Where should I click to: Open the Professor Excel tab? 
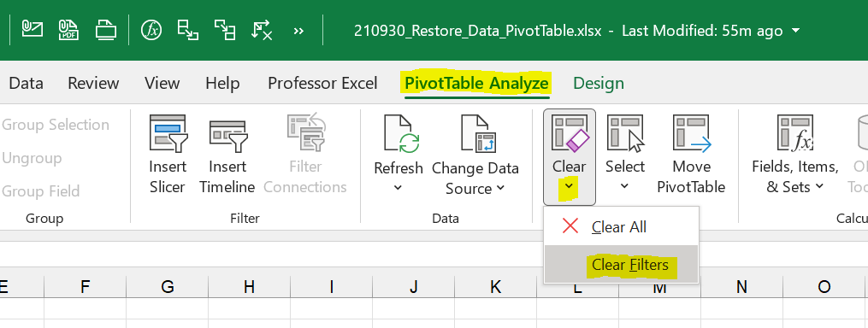click(x=322, y=84)
